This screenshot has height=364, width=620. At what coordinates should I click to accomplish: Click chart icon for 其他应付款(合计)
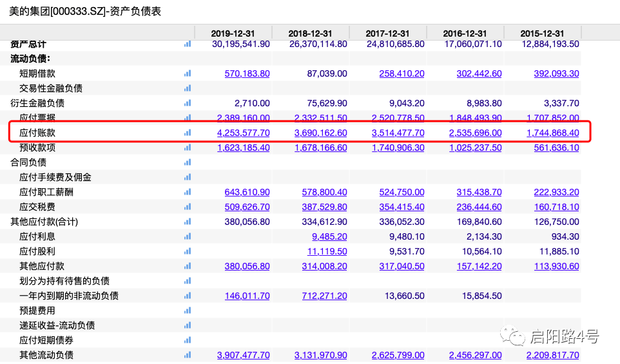188,222
